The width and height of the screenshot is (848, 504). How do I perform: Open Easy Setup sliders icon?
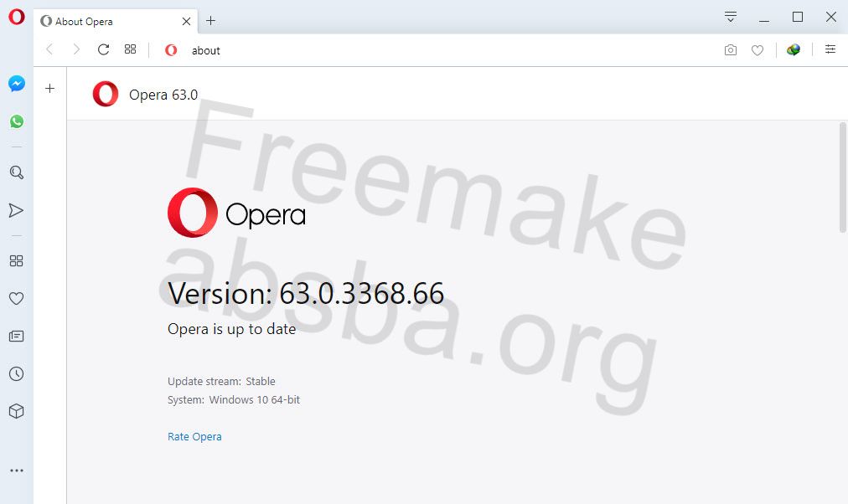coord(830,49)
